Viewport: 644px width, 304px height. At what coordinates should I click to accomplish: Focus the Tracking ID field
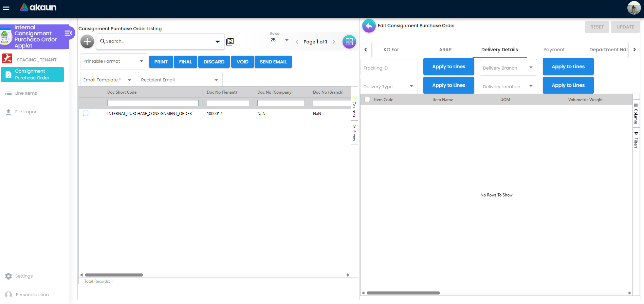click(389, 68)
